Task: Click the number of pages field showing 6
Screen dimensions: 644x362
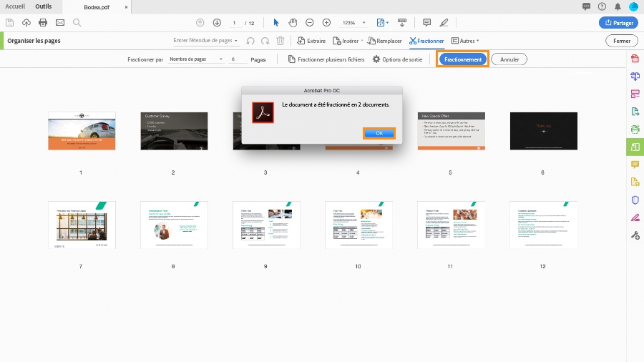Action: pos(237,59)
